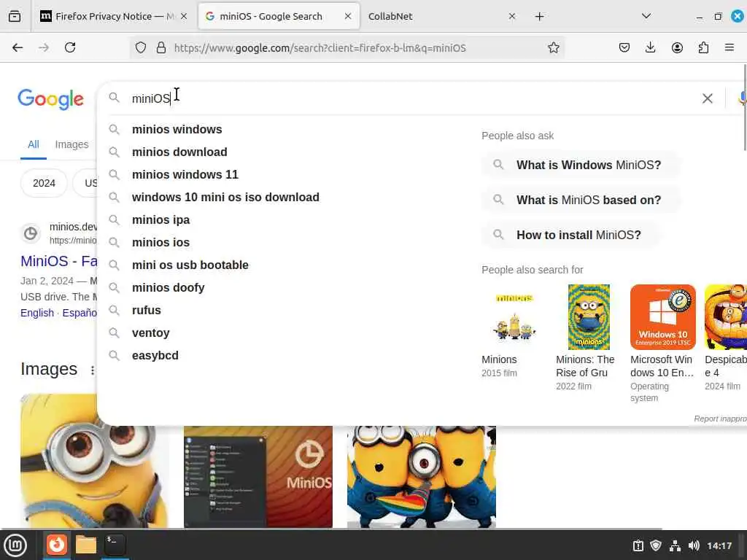Close the Firefox Privacy Notice tab
Viewport: 747px width, 560px height.
[x=184, y=16]
